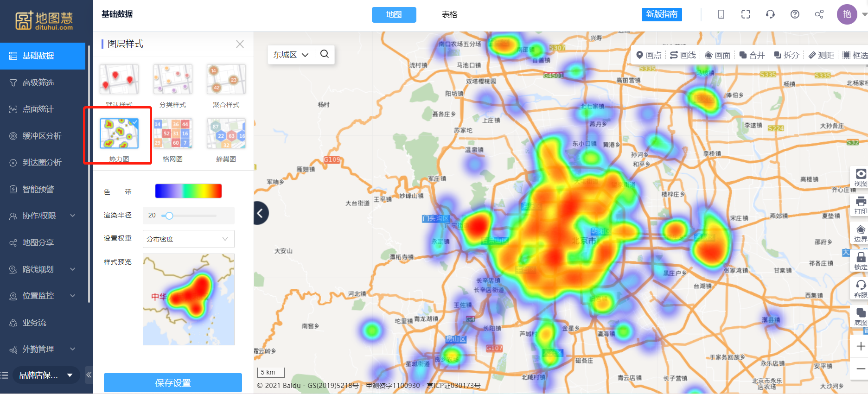The height and width of the screenshot is (394, 868).
Task: Choose the 蜂巢图 honeycomb style
Action: [226, 134]
